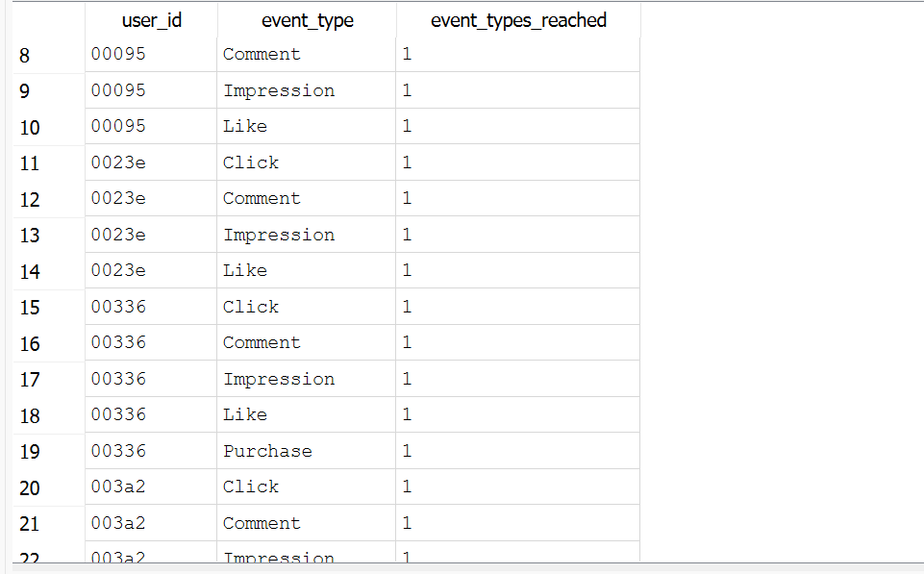The height and width of the screenshot is (574, 924).
Task: Select row number 12 header
Action: tap(30, 200)
